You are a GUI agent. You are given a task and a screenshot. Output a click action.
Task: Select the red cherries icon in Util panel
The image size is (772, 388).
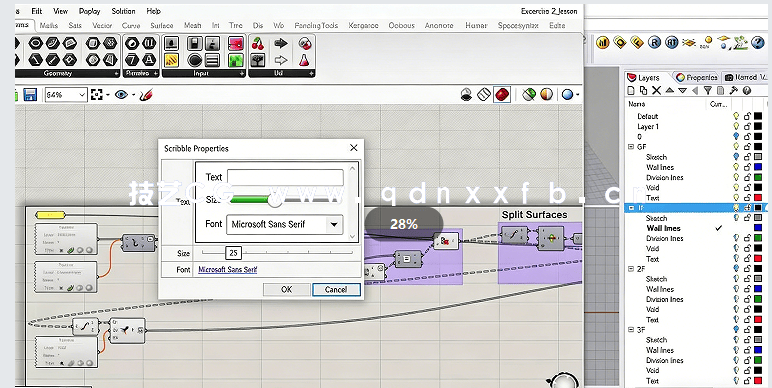pyautogui.click(x=257, y=44)
